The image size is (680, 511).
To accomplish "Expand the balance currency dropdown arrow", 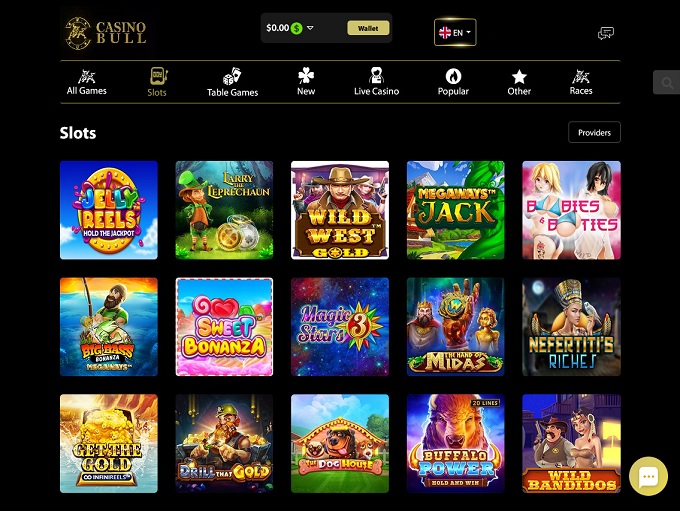I will pos(310,28).
